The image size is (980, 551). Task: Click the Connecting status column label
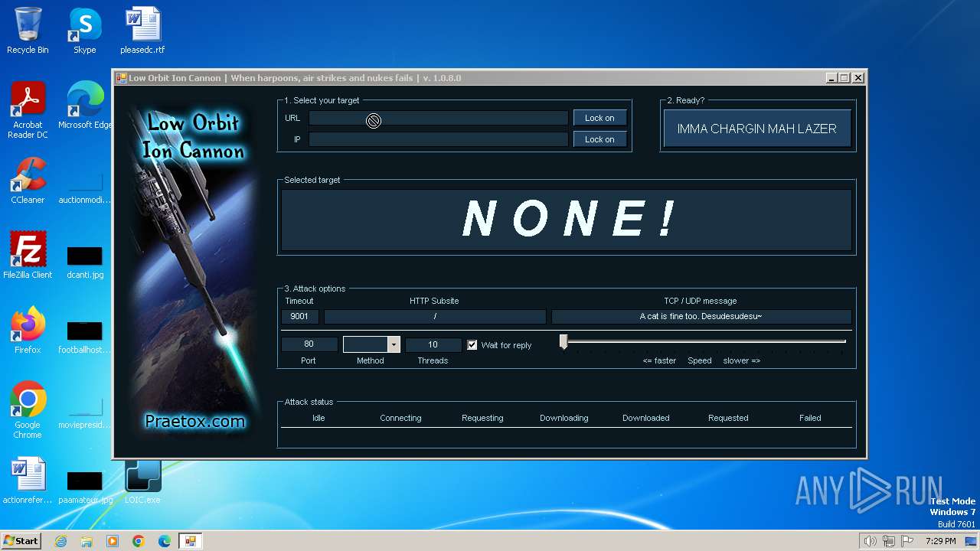[400, 418]
